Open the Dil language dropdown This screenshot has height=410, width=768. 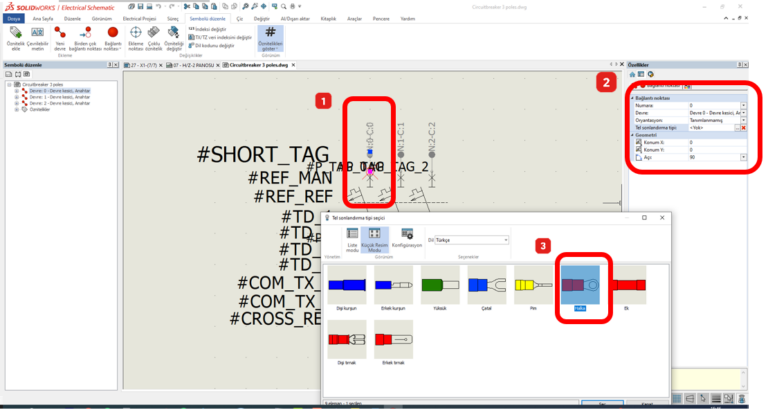tap(474, 240)
